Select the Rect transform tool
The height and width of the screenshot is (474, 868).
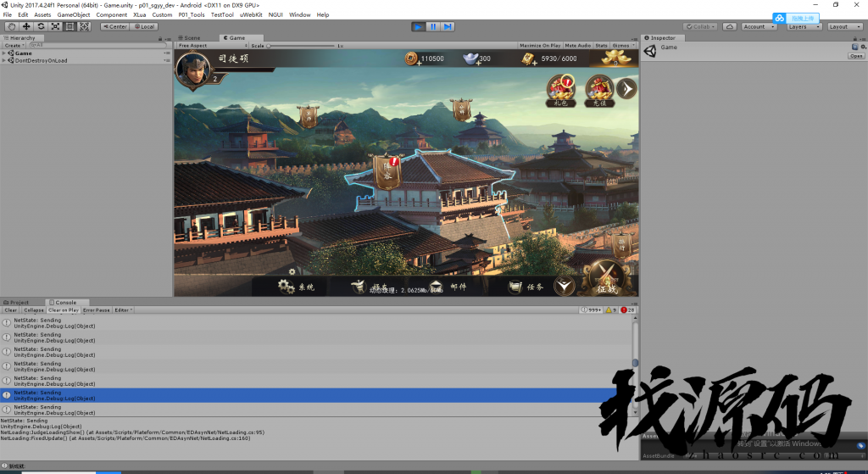[70, 26]
